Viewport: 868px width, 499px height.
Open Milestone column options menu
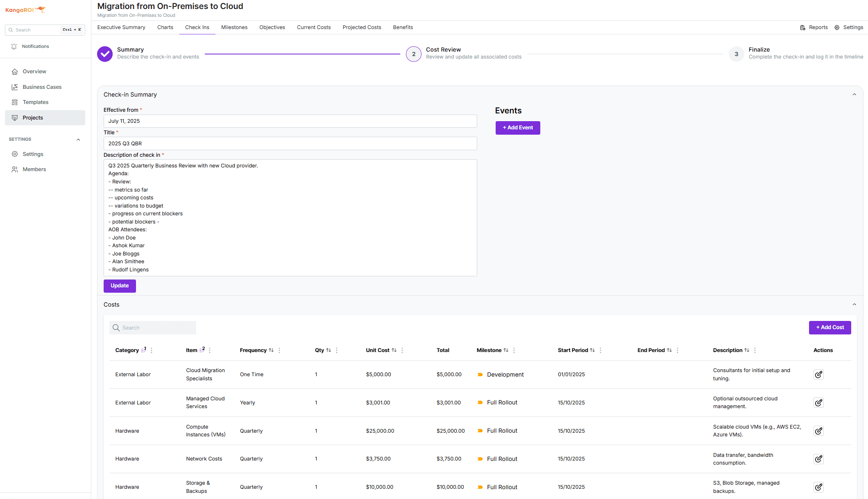point(514,350)
